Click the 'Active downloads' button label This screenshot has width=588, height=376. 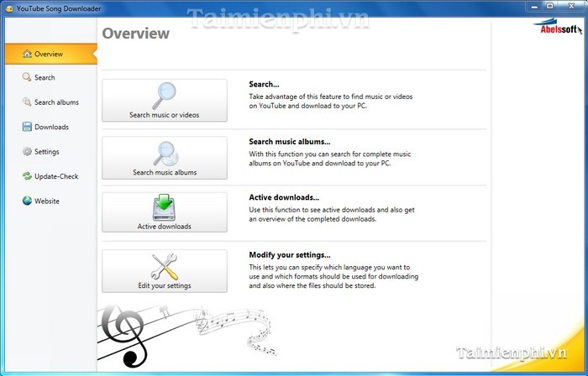[165, 227]
